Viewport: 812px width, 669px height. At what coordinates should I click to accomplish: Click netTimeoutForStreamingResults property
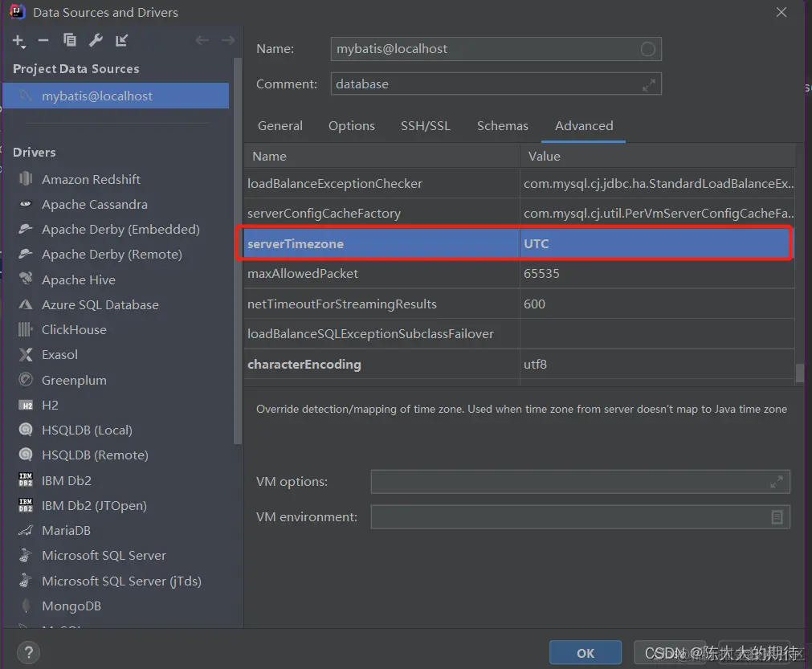click(x=342, y=304)
